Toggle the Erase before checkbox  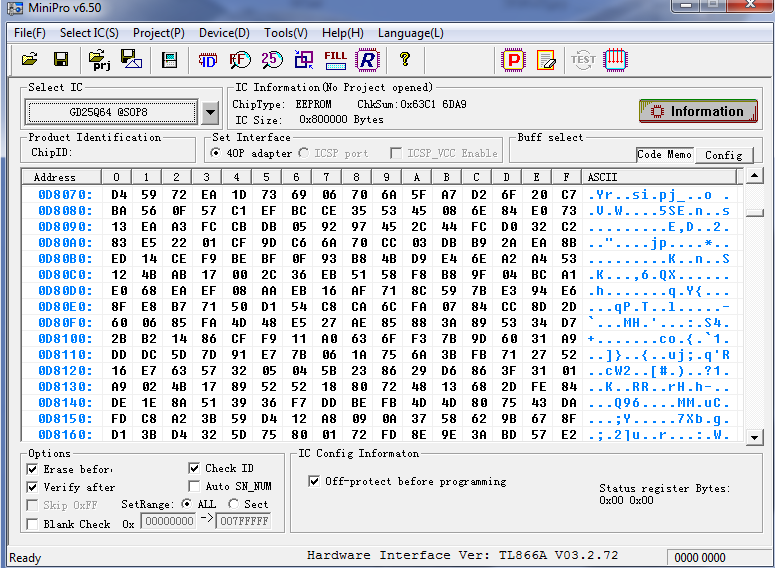point(33,469)
